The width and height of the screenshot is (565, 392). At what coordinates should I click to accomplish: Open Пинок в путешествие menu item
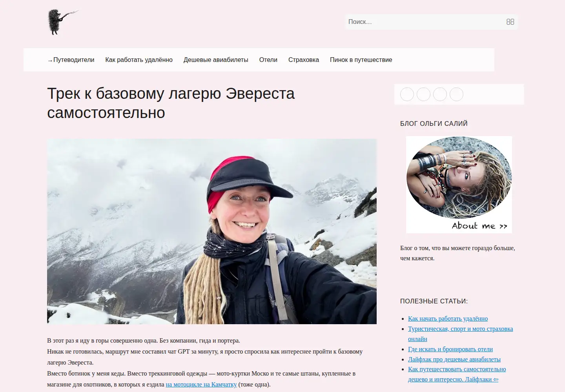click(x=361, y=60)
